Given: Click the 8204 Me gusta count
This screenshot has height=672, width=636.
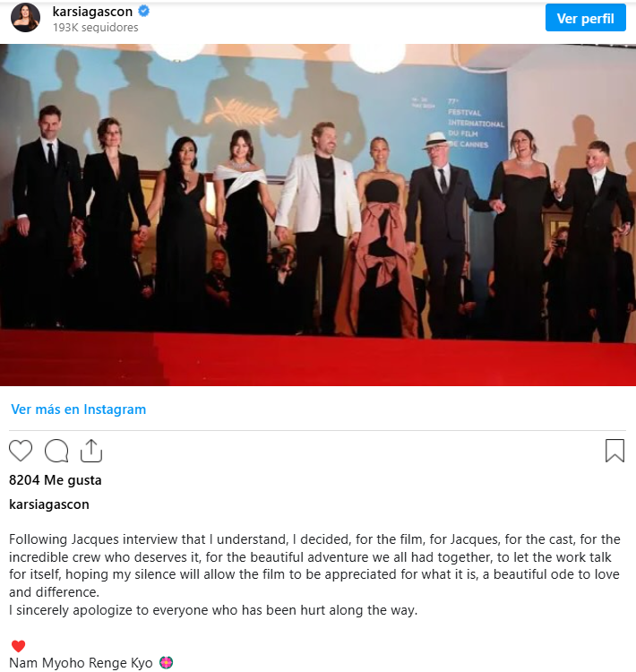Looking at the screenshot, I should (x=56, y=480).
